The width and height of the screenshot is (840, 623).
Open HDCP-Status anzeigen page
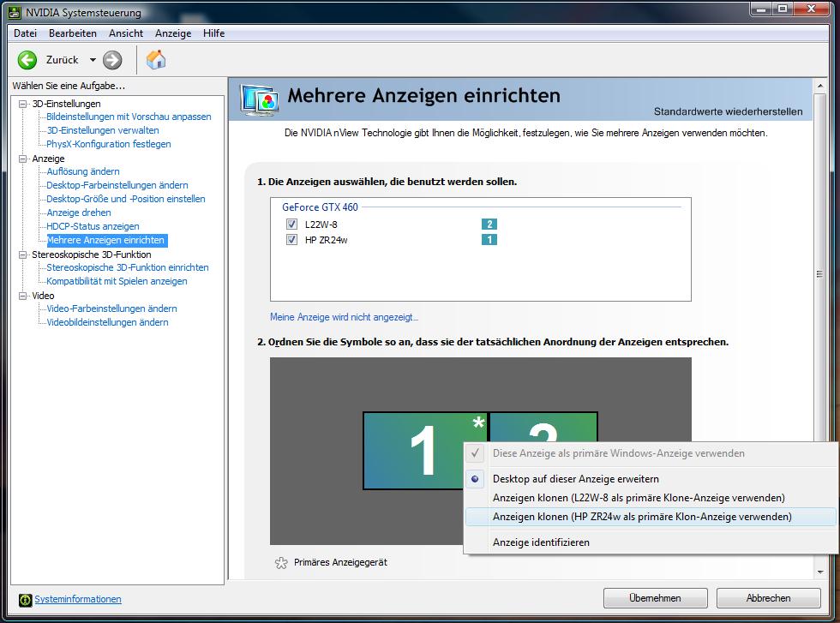93,226
